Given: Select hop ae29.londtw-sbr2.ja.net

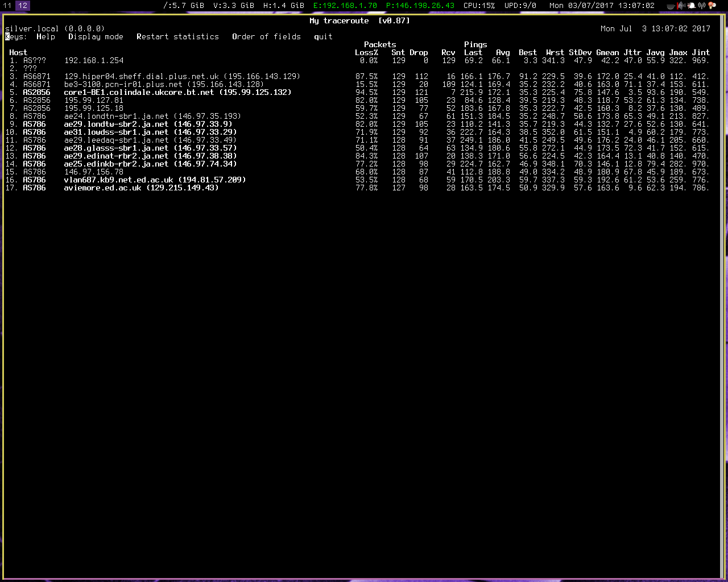Looking at the screenshot, I should tap(148, 124).
